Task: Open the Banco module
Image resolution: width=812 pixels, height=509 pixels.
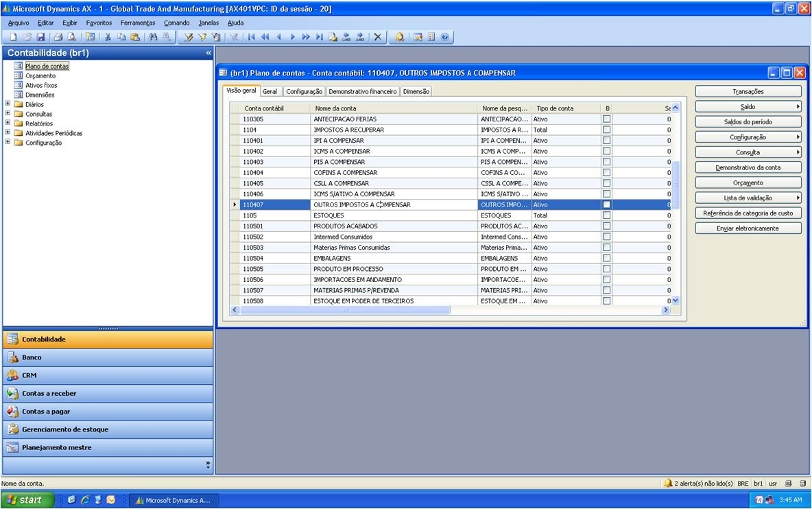Action: pyautogui.click(x=108, y=357)
